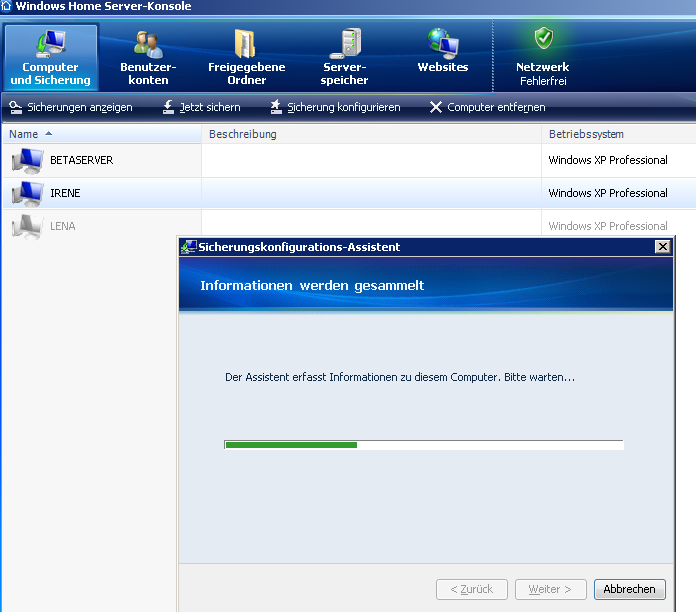Viewport: 696px width, 612px height.
Task: Click the X icon for Computer entfernen
Action: (x=436, y=107)
